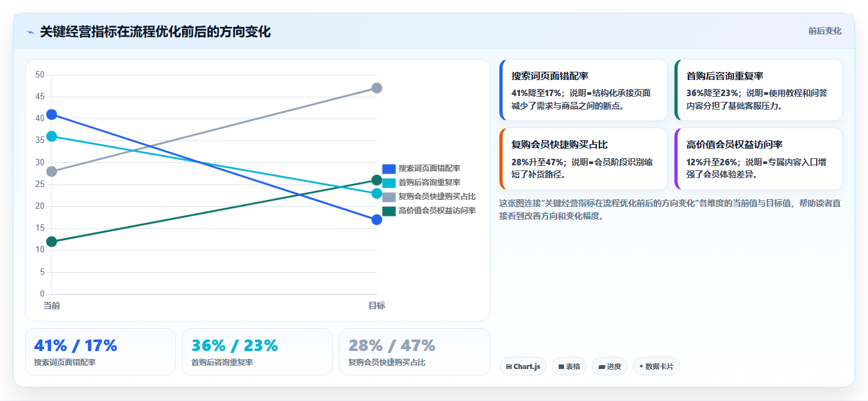
Task: Click the 28% / 47% stat card
Action: [x=415, y=352]
